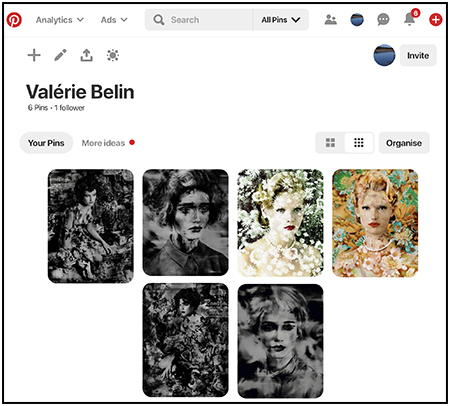Click the Organise button
Viewport: 450px width, 406px height.
(404, 143)
